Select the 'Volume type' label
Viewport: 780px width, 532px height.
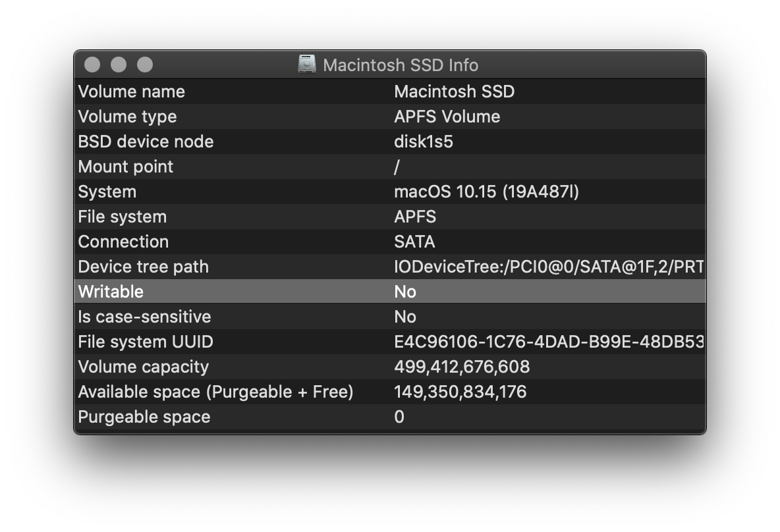(x=127, y=117)
